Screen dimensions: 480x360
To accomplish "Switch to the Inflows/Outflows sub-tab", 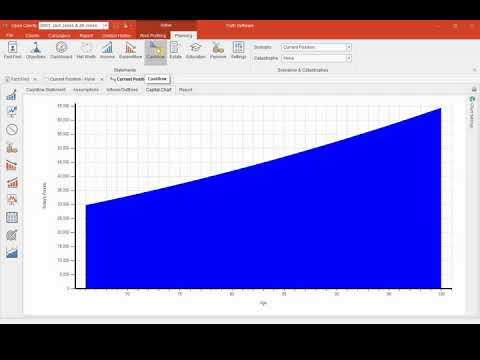I will click(x=122, y=90).
